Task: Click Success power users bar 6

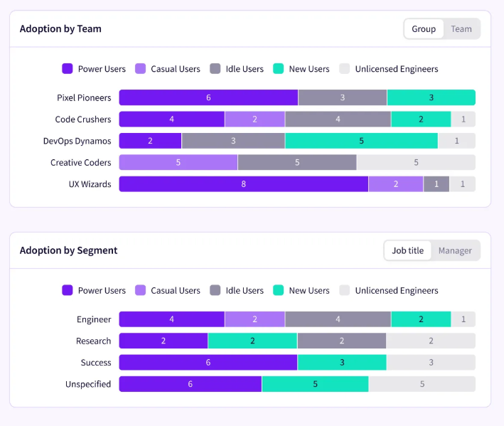Action: click(208, 362)
